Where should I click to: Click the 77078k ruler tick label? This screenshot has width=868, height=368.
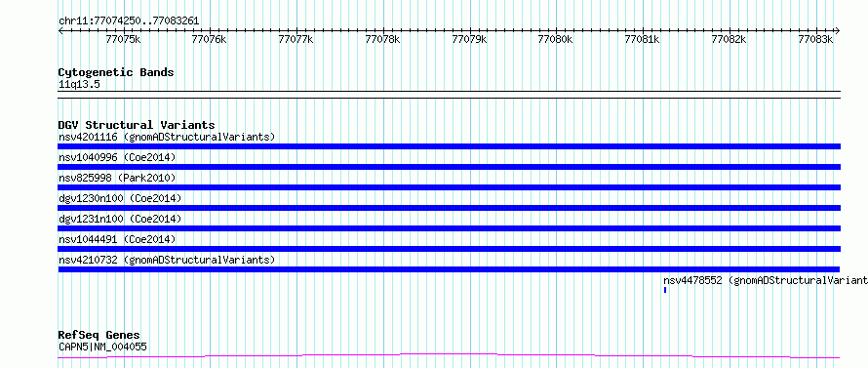[x=383, y=39]
